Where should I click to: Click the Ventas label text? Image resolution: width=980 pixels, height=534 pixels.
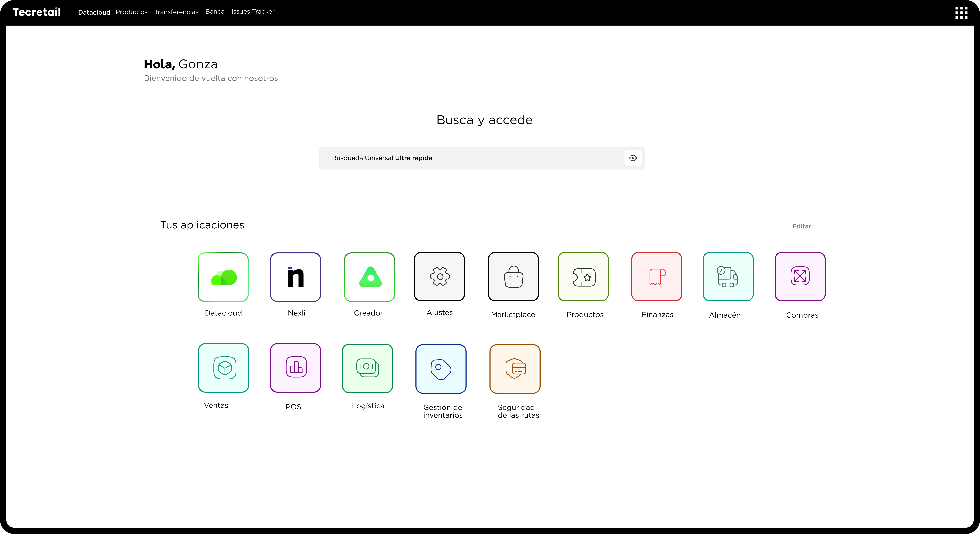pyautogui.click(x=216, y=405)
